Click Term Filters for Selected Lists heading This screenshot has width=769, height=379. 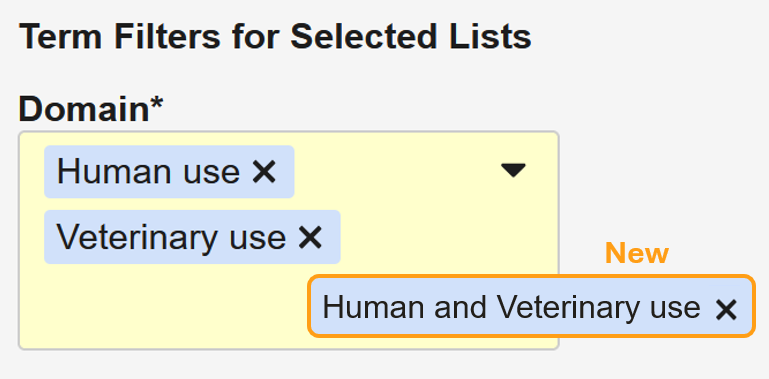pos(275,36)
